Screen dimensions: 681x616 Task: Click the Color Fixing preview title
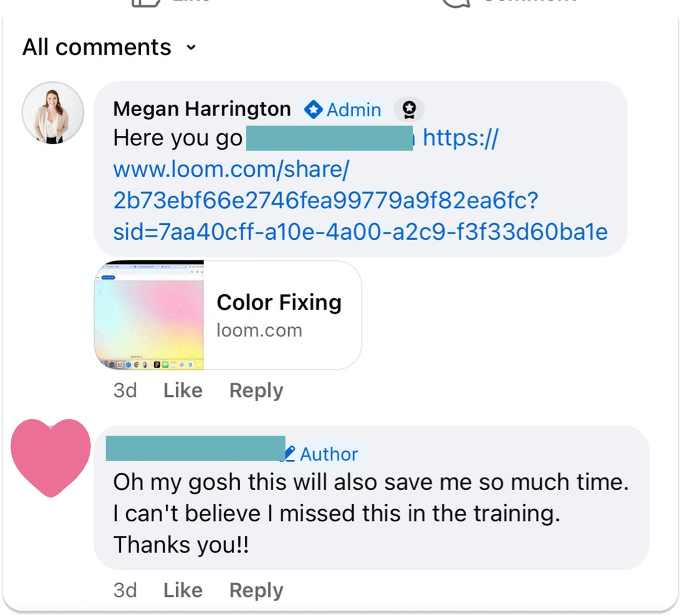coord(279,302)
